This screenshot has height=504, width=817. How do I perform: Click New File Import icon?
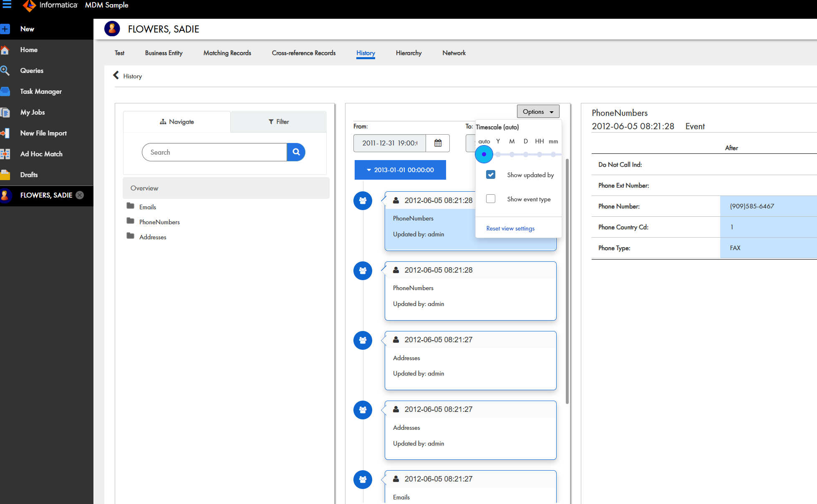pos(5,133)
